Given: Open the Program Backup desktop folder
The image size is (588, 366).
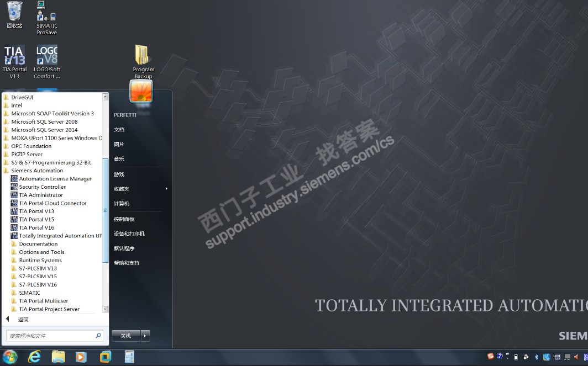Looking at the screenshot, I should tap(143, 62).
